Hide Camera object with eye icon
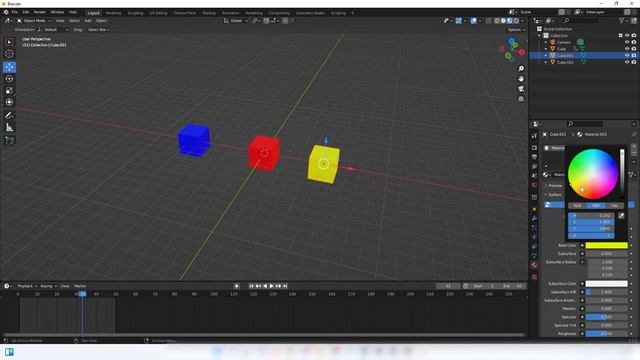640x360 pixels. (x=627, y=42)
